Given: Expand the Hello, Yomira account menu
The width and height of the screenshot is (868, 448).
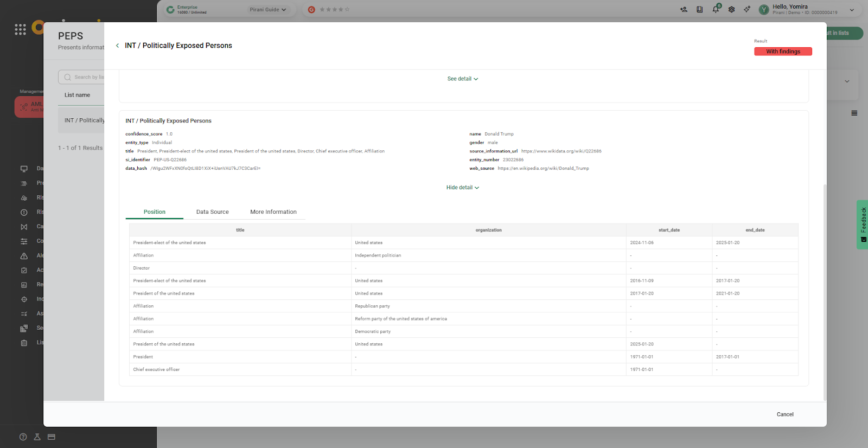Looking at the screenshot, I should (x=851, y=10).
